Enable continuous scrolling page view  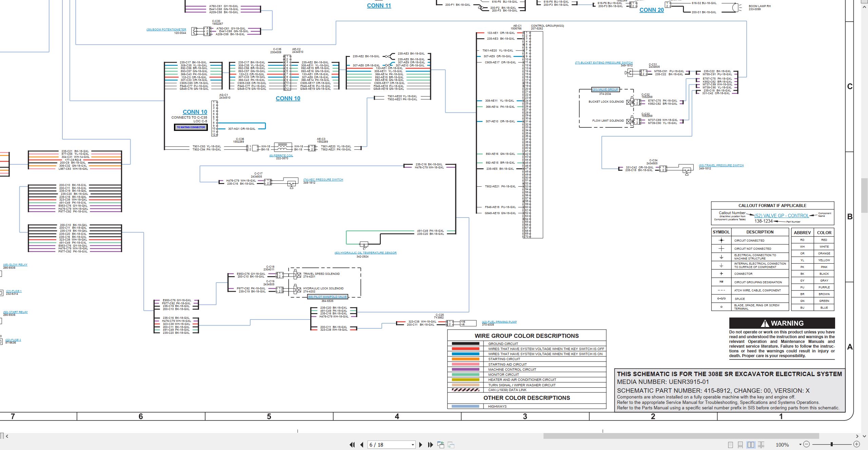[741, 445]
